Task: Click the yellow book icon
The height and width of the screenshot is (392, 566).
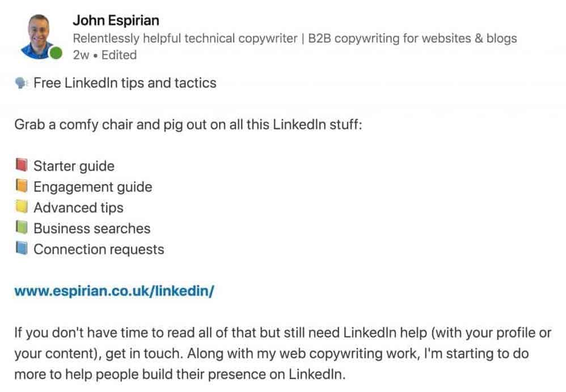Action: coord(22,207)
